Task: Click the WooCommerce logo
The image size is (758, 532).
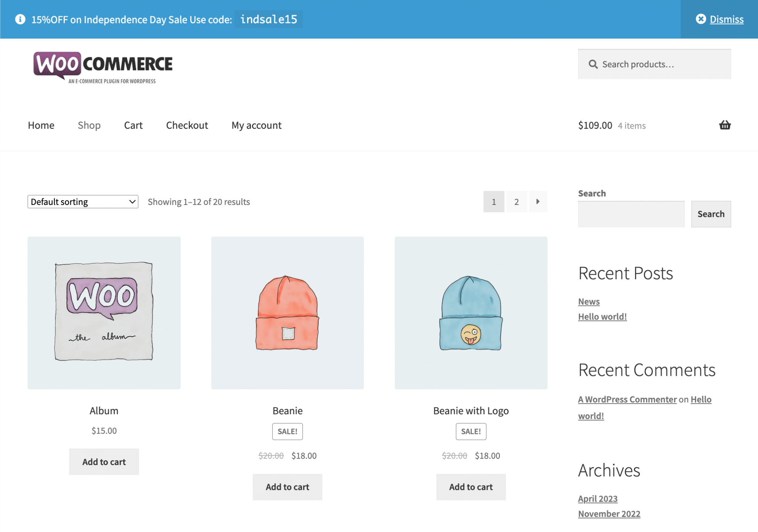Action: 103,67
